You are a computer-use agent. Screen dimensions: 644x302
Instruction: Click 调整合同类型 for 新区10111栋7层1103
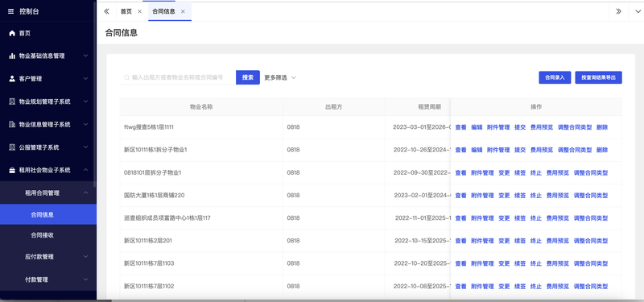(591, 263)
